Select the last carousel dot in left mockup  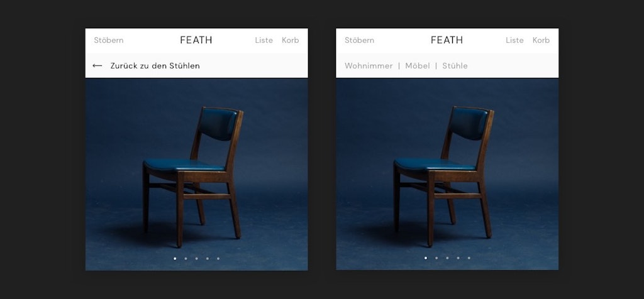pyautogui.click(x=218, y=258)
